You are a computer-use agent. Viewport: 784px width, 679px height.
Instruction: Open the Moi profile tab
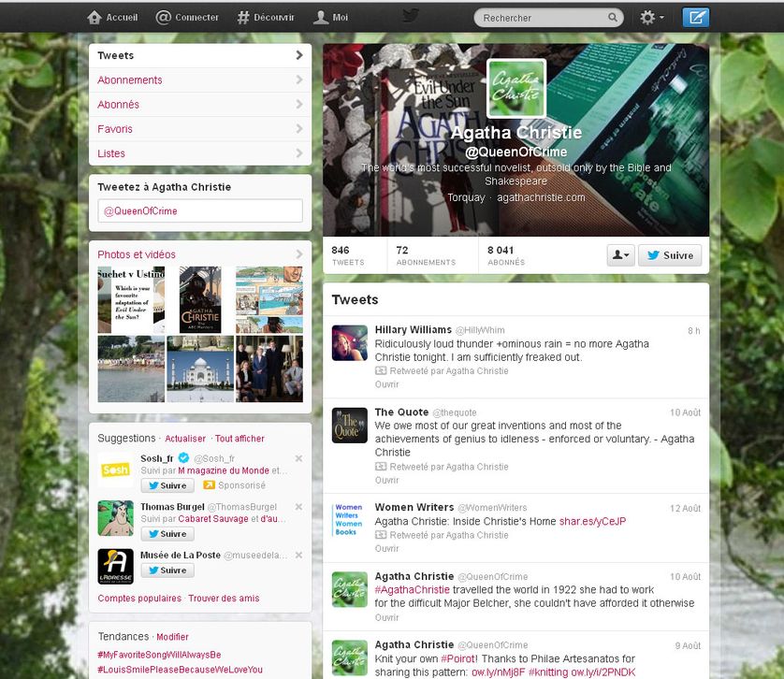(330, 18)
